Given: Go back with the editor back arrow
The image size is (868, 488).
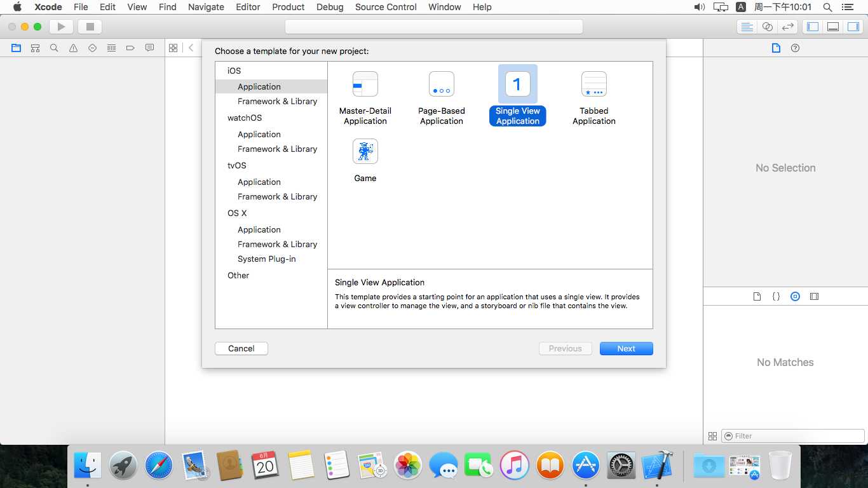Looking at the screenshot, I should (x=191, y=48).
